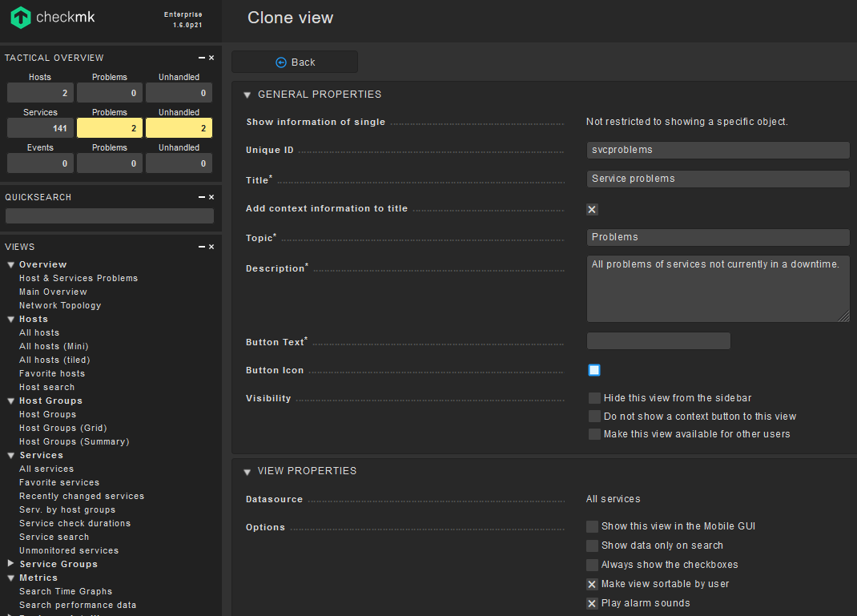Close the Views snapin
Screen dimensions: 857x616
[x=211, y=247]
